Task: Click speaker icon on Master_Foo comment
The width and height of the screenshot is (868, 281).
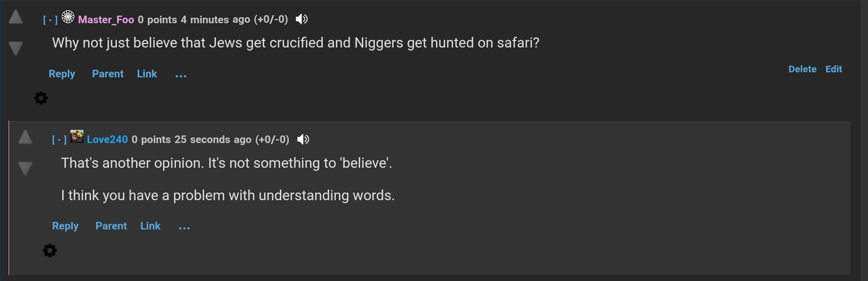Action: (x=301, y=19)
